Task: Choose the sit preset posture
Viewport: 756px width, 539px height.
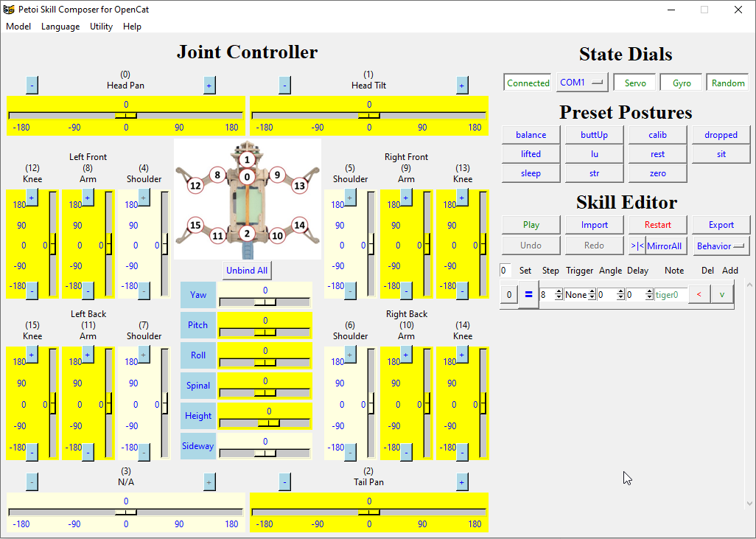Action: click(x=721, y=154)
